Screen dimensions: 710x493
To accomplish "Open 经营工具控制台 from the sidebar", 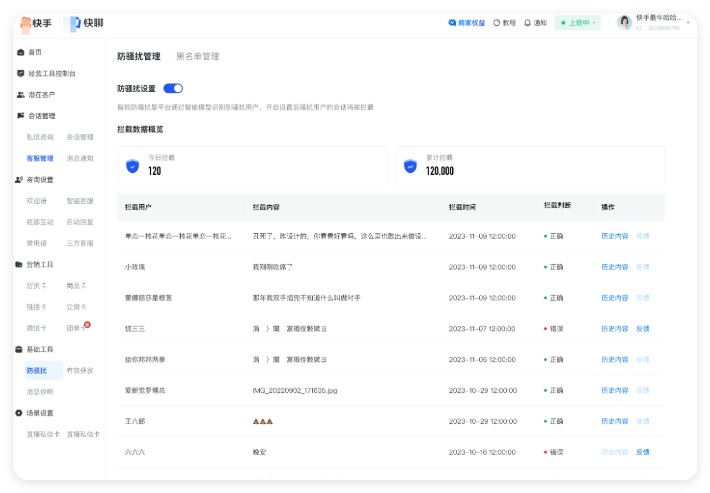I will [52, 73].
